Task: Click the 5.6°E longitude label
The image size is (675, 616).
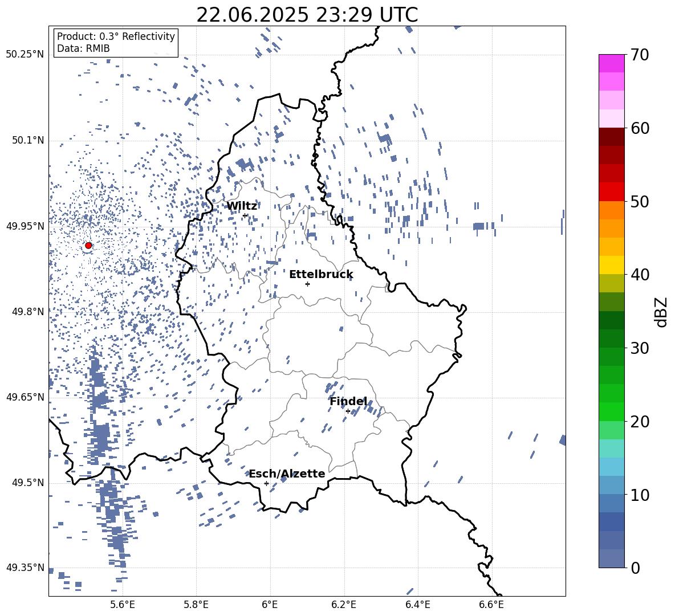Action: point(123,605)
